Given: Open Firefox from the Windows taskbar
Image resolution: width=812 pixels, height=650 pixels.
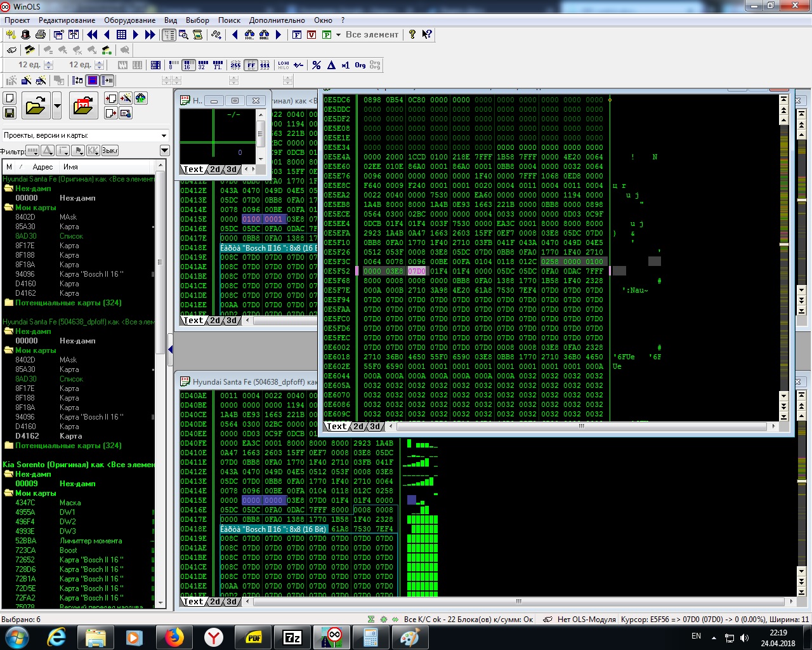Looking at the screenshot, I should (x=174, y=637).
